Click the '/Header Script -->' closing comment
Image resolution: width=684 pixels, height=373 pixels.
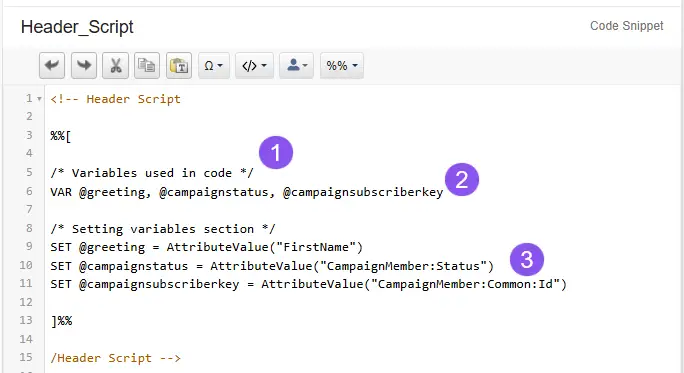coord(116,358)
